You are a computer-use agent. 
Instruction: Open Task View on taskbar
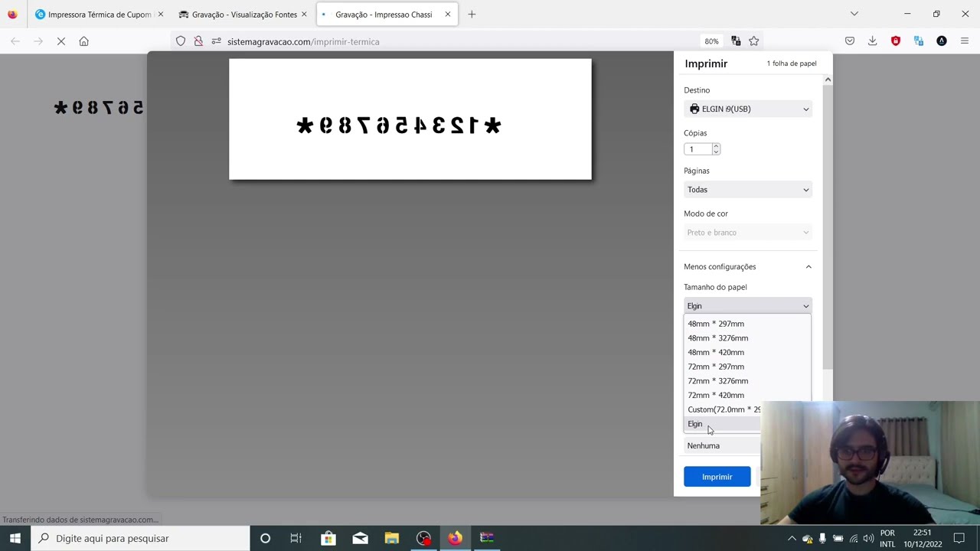pyautogui.click(x=296, y=538)
